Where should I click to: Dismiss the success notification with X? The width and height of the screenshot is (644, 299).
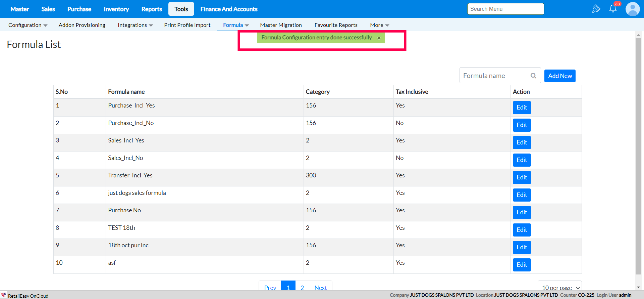click(x=379, y=38)
